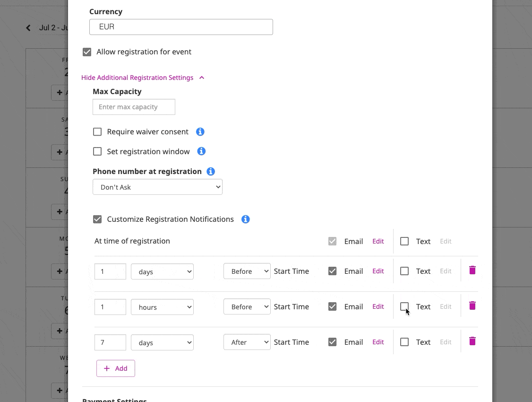Click the Add notification button
The width and height of the screenshot is (532, 402).
tap(116, 368)
